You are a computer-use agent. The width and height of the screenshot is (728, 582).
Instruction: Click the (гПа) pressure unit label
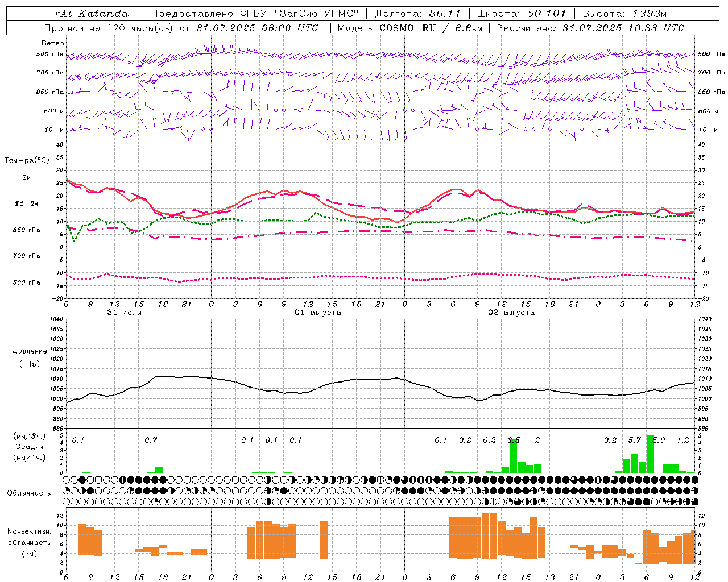pos(30,364)
